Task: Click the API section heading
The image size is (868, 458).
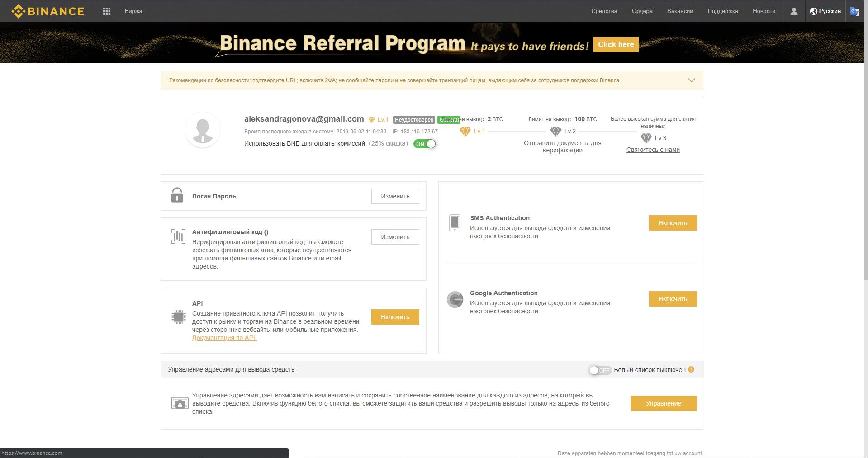Action: 198,303
